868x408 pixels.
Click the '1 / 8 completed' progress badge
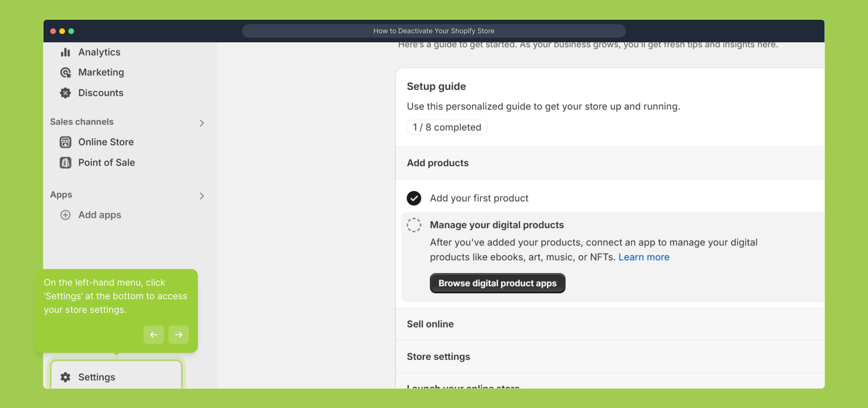click(447, 127)
